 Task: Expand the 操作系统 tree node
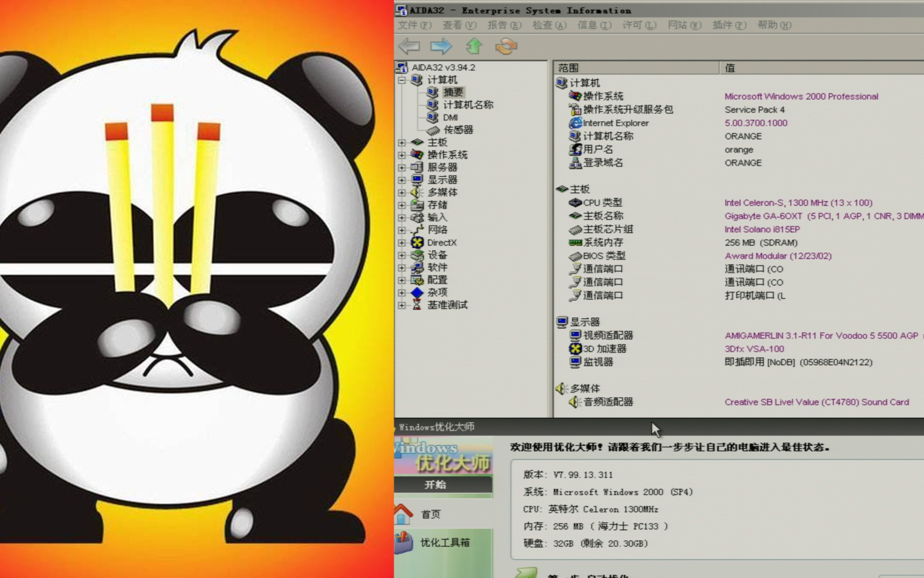[x=402, y=155]
